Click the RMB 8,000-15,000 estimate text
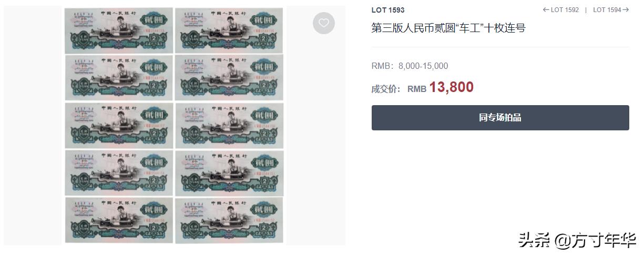Screen dimensions: 644x256 coord(410,66)
